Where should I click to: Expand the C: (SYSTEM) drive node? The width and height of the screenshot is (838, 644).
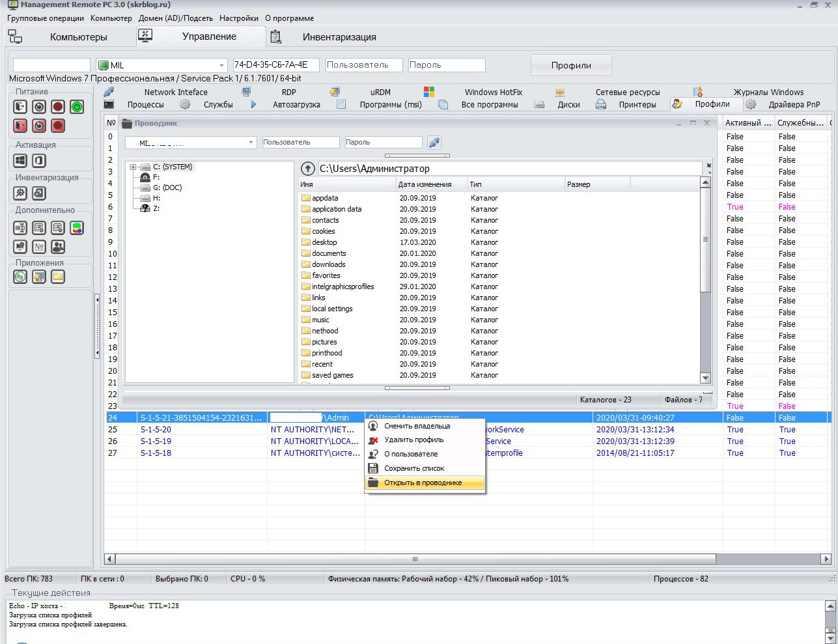[133, 167]
